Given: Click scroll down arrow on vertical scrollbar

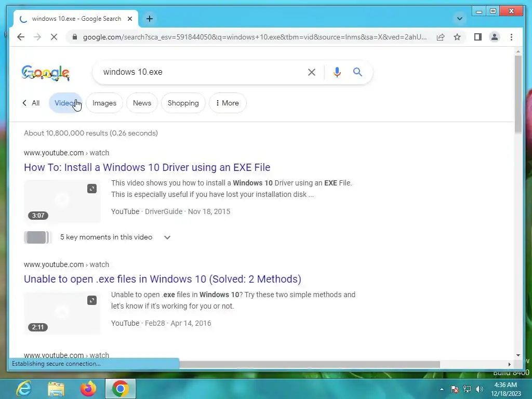Looking at the screenshot, I should coord(518,355).
